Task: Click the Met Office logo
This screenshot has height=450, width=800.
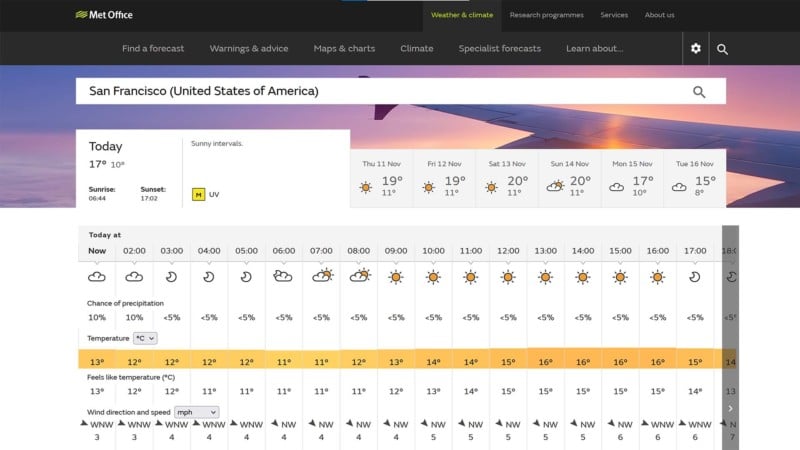Action: point(104,15)
